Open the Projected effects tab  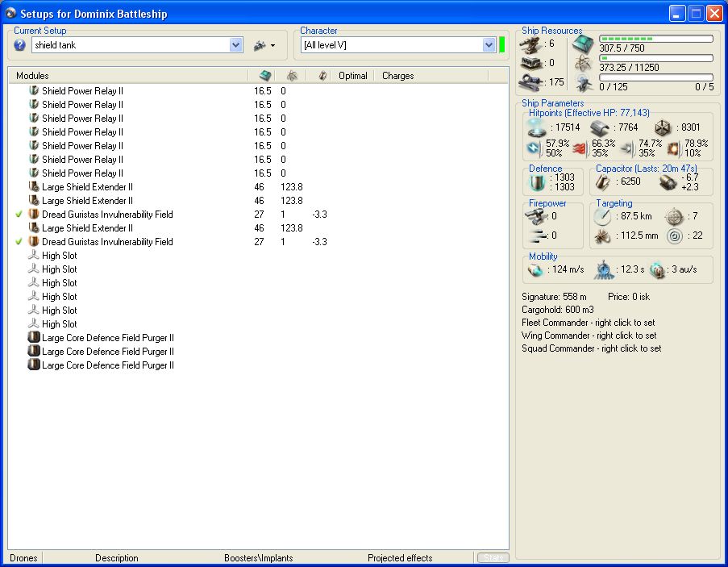point(400,557)
